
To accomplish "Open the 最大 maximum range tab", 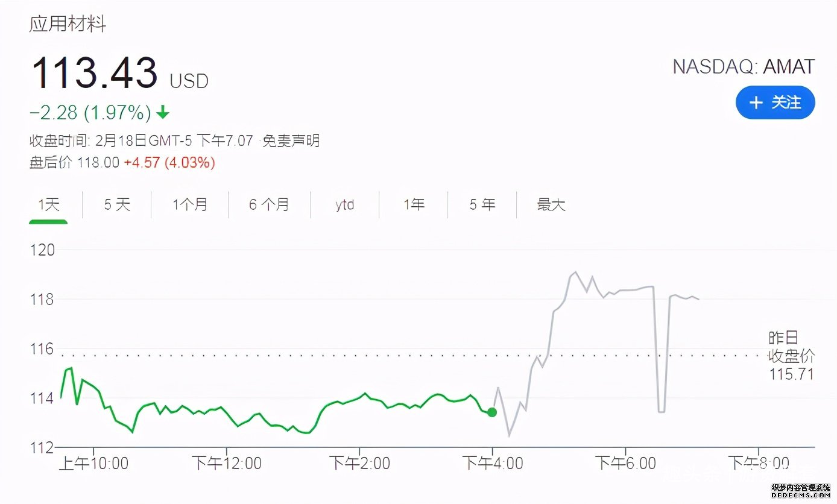I will coord(551,205).
